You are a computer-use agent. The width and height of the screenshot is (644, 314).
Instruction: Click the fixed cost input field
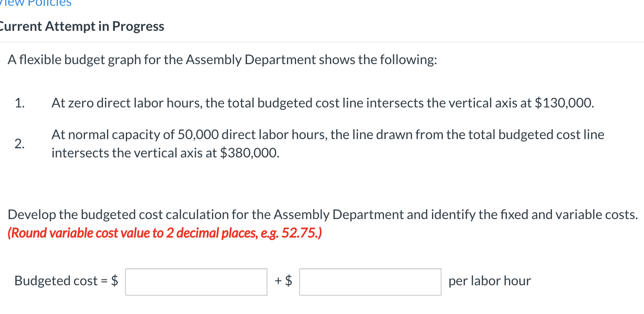196,282
